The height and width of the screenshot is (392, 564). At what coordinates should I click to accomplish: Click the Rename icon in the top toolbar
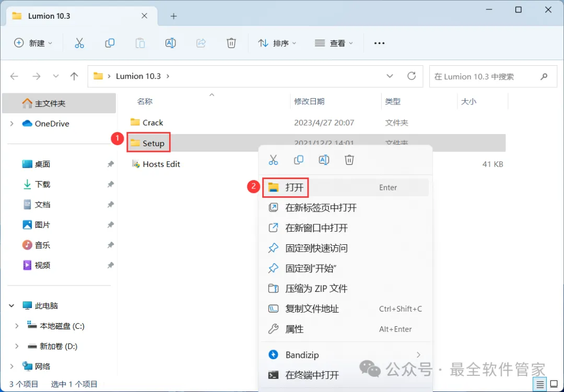tap(170, 43)
